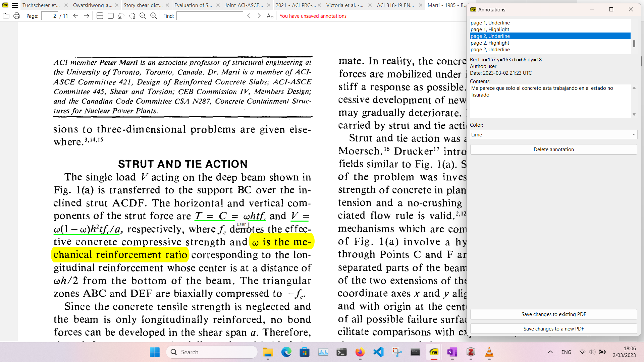Click the Print icon in toolbar
Image resolution: width=644 pixels, height=362 pixels.
17,16
